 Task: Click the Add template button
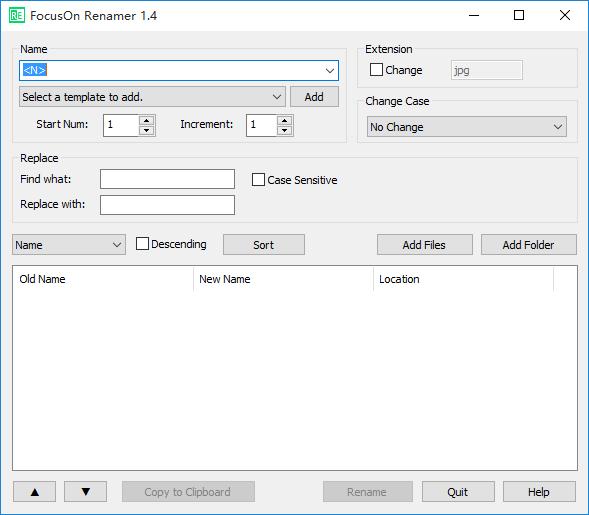314,97
